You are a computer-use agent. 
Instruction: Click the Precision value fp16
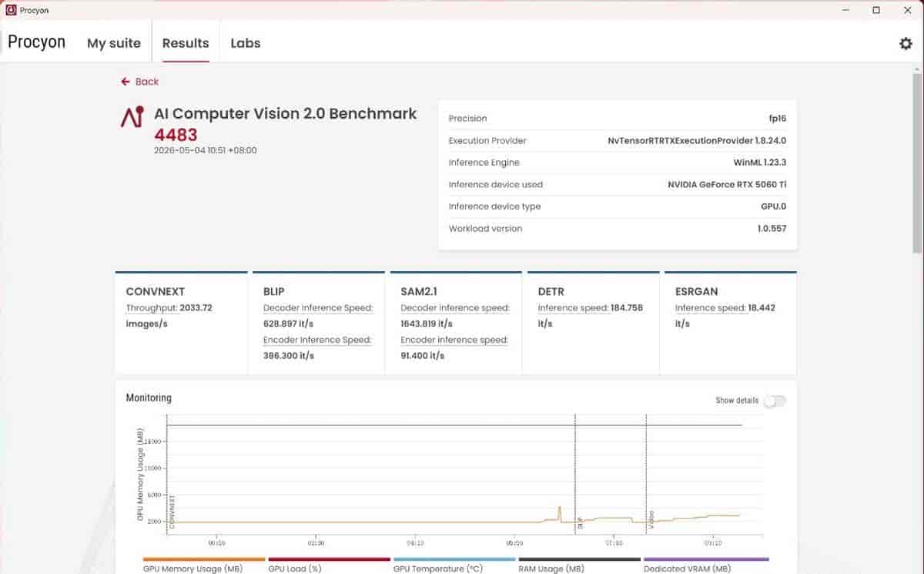(x=778, y=119)
